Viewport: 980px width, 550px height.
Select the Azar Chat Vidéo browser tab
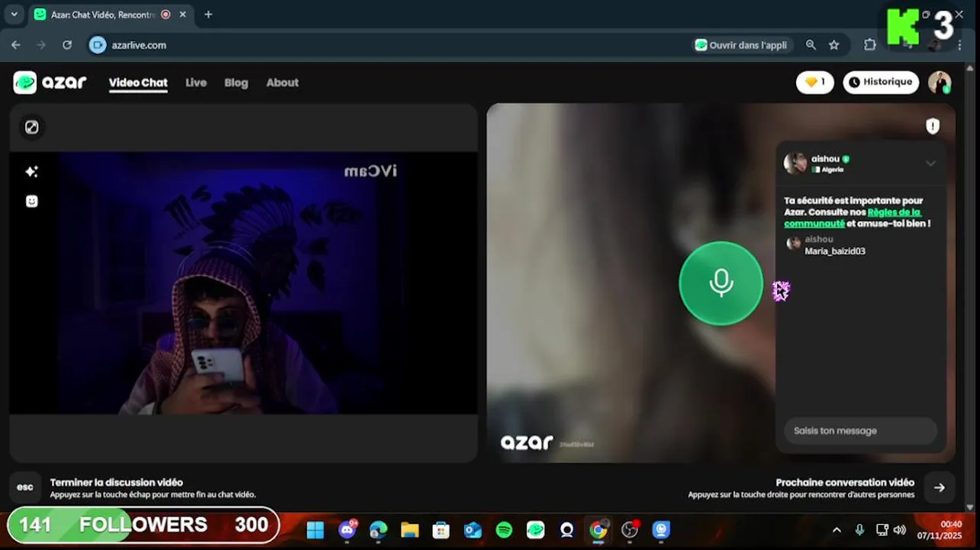click(x=110, y=15)
